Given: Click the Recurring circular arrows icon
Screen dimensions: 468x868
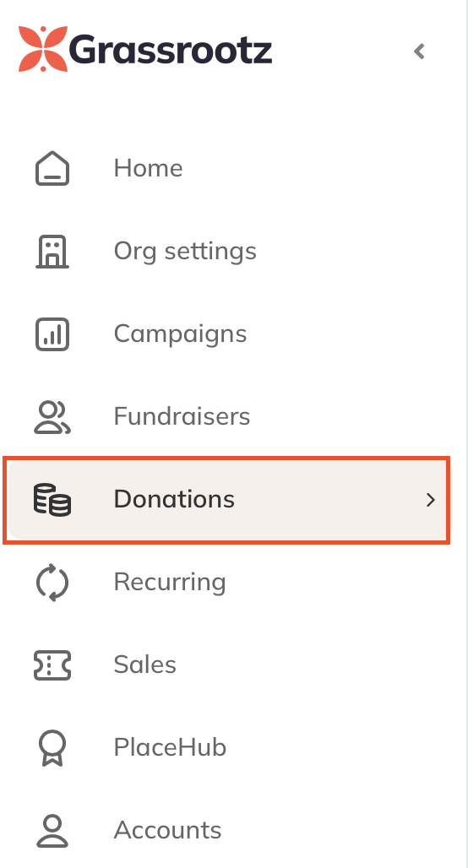Looking at the screenshot, I should pyautogui.click(x=52, y=583).
